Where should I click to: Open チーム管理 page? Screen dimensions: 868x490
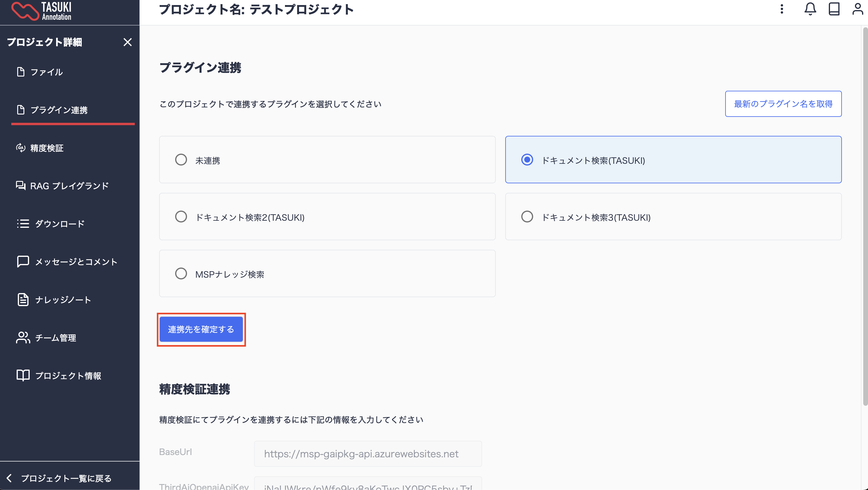56,338
